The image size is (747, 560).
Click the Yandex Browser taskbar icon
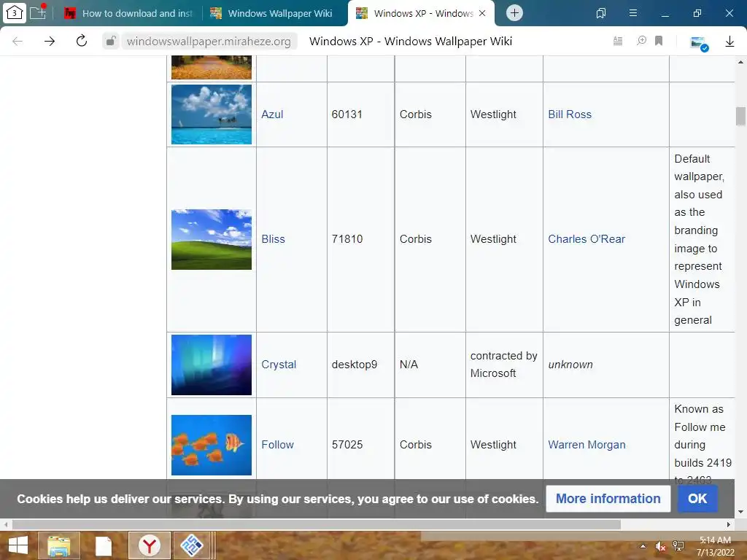tap(150, 545)
